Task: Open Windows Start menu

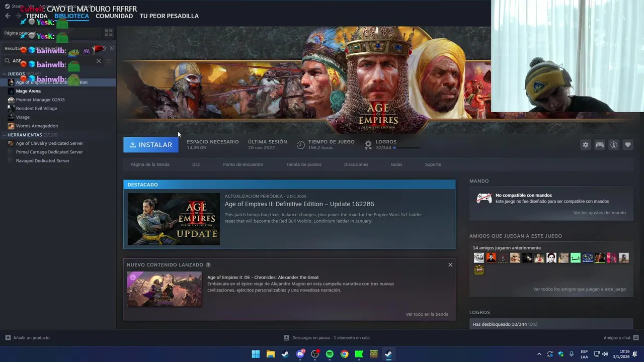Action: pyautogui.click(x=256, y=354)
